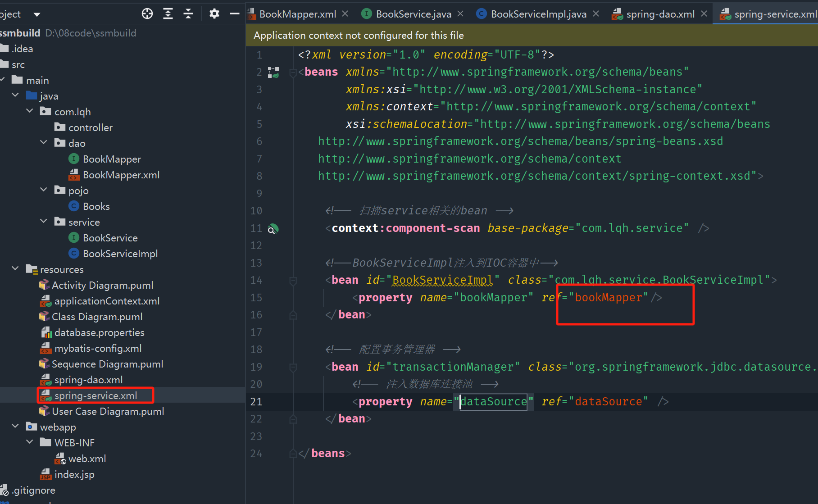Click the closing beans tag on line 24

point(325,454)
